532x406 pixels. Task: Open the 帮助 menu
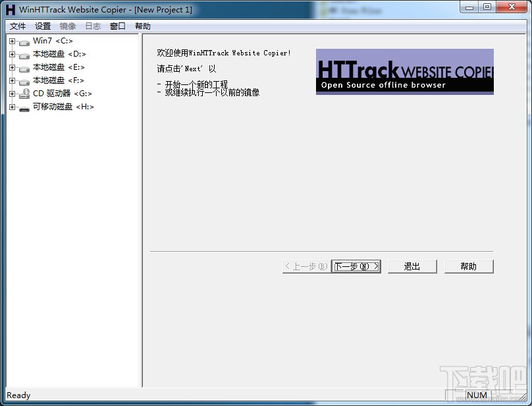click(142, 26)
